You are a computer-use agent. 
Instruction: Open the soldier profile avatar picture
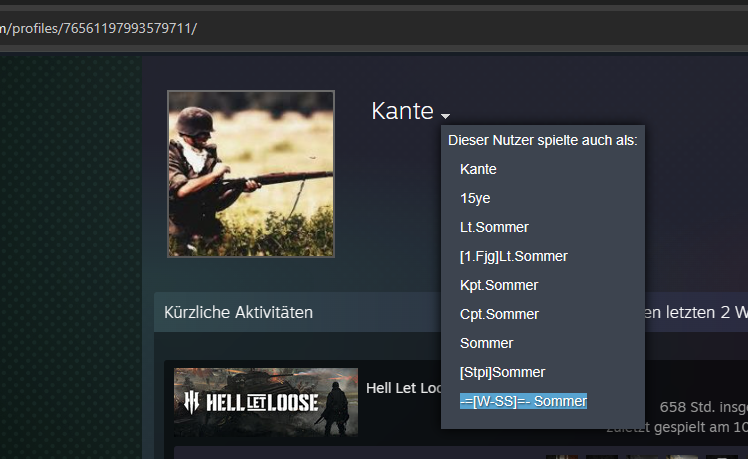click(251, 174)
